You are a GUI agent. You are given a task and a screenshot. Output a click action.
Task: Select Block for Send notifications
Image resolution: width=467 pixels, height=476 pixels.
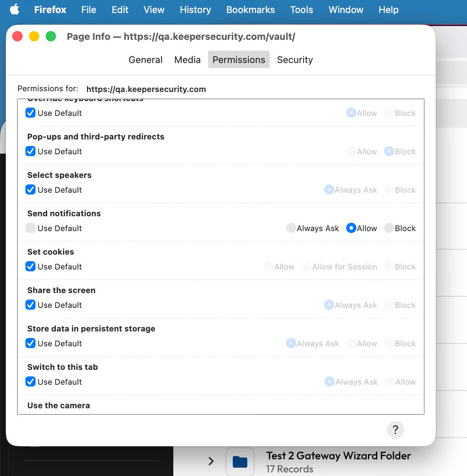coord(389,228)
